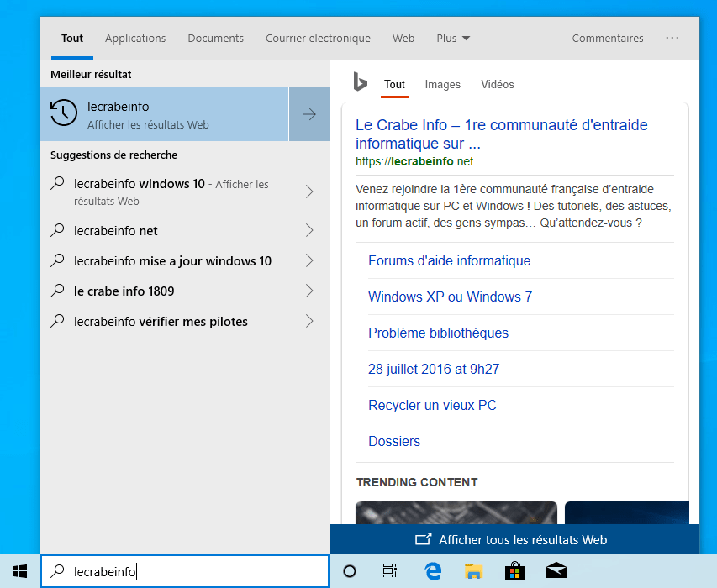Open the Windows Start menu
The width and height of the screenshot is (717, 588).
point(20,571)
